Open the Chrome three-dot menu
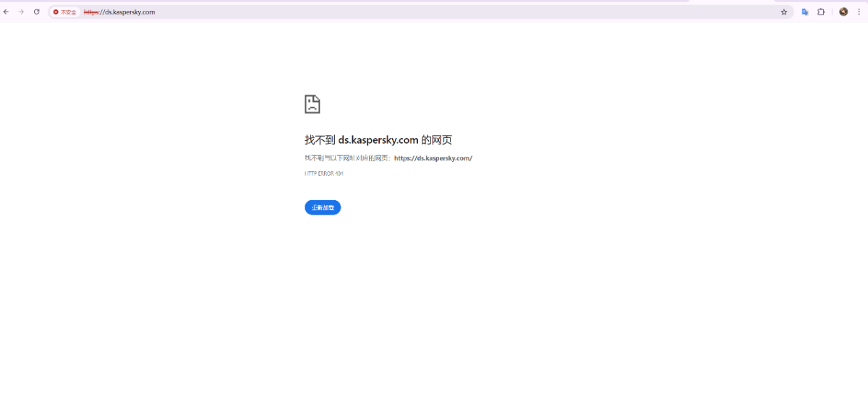The width and height of the screenshot is (868, 396). [x=859, y=12]
